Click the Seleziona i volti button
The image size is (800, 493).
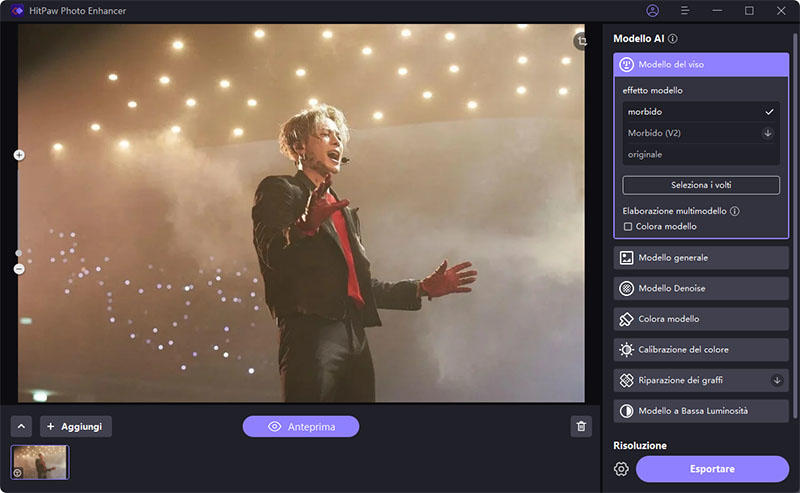click(x=700, y=185)
